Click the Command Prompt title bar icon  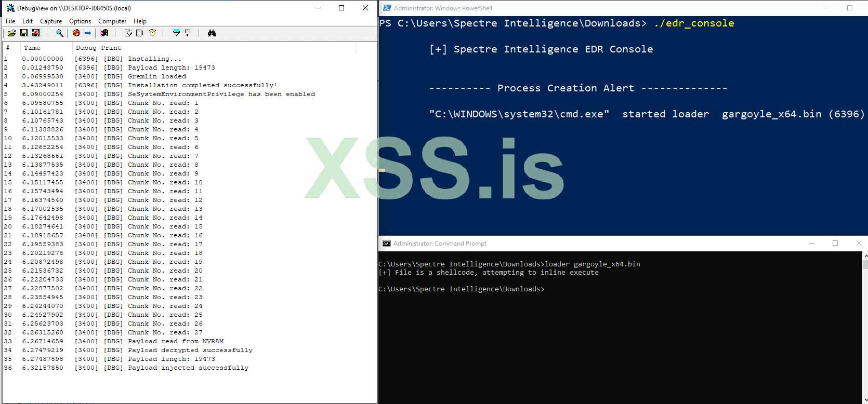387,244
